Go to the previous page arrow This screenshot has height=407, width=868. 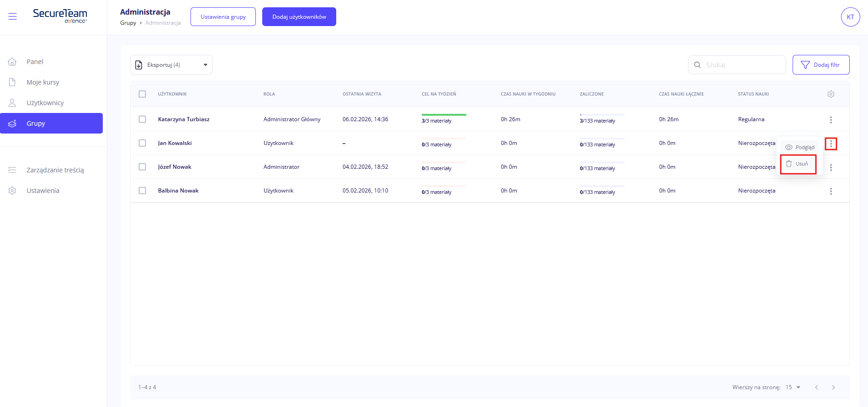[816, 387]
